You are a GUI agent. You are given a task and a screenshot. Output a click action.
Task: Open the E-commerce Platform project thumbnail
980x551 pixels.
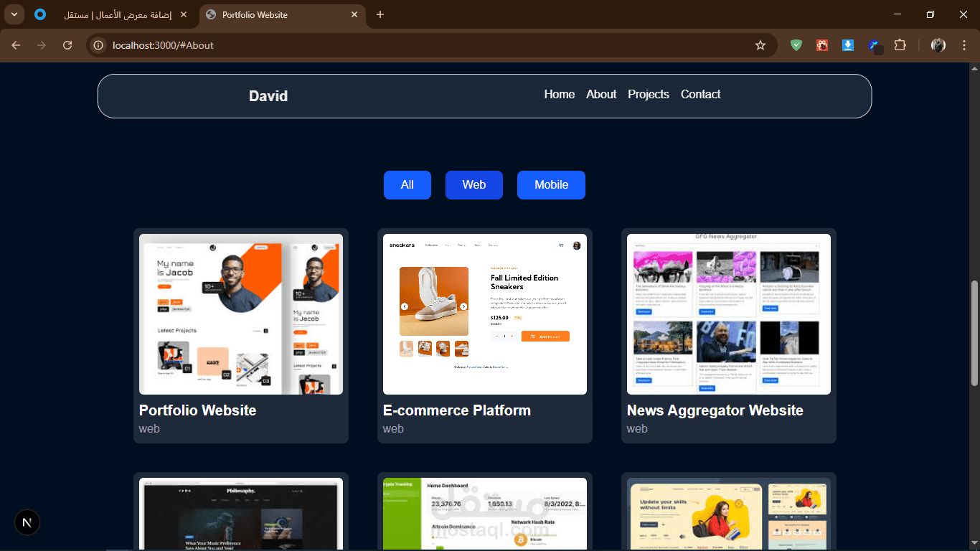click(485, 314)
